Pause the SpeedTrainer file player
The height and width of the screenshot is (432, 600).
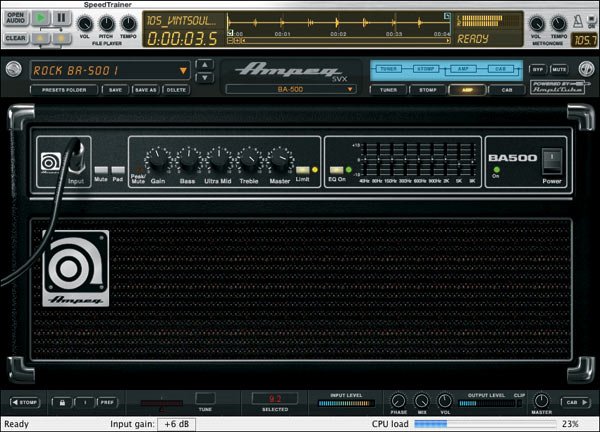(x=61, y=18)
